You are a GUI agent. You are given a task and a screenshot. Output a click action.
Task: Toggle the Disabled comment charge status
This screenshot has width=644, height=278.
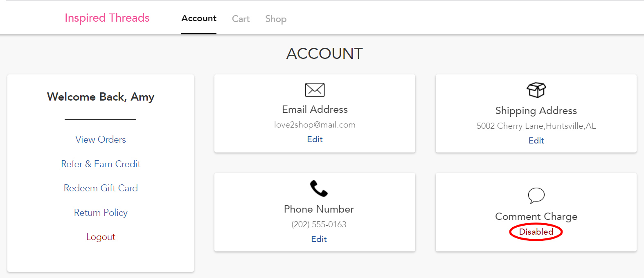coord(536,232)
